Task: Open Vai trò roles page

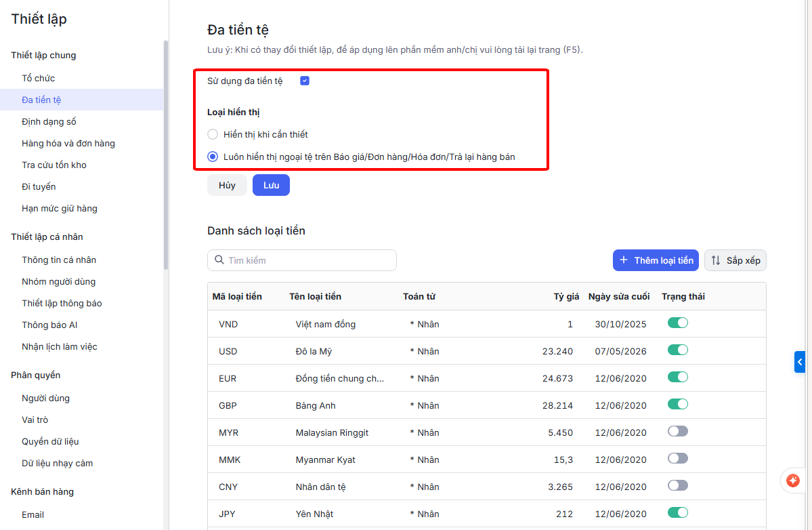Action: pyautogui.click(x=35, y=420)
